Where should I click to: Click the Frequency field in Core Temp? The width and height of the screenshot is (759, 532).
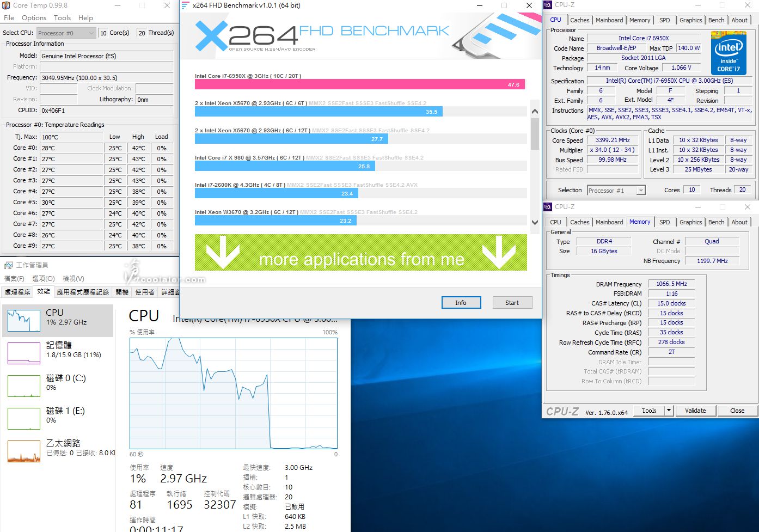tap(107, 78)
